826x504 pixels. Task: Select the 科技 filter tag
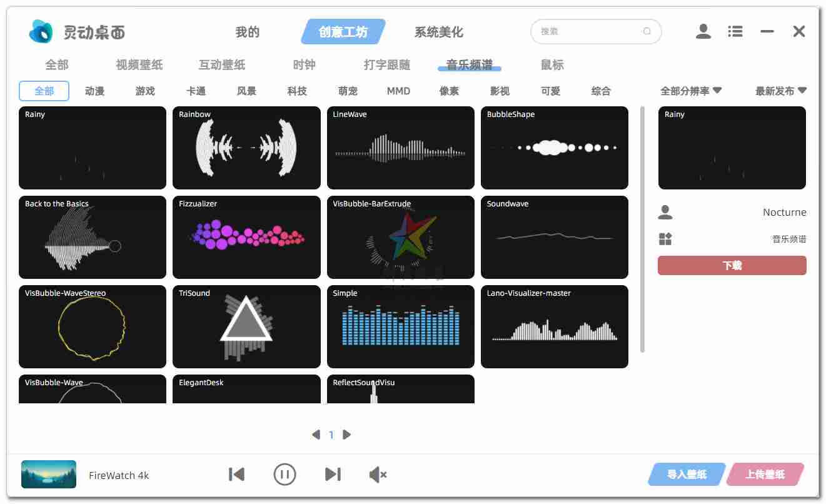[x=297, y=91]
